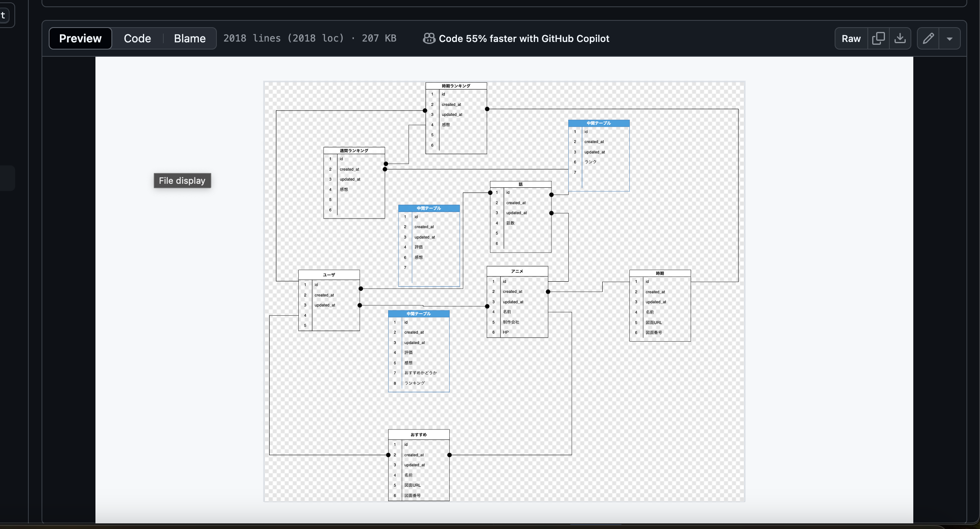Screen dimensions: 980x529
Task: Click the 週間ランキング table header
Action: pos(354,151)
